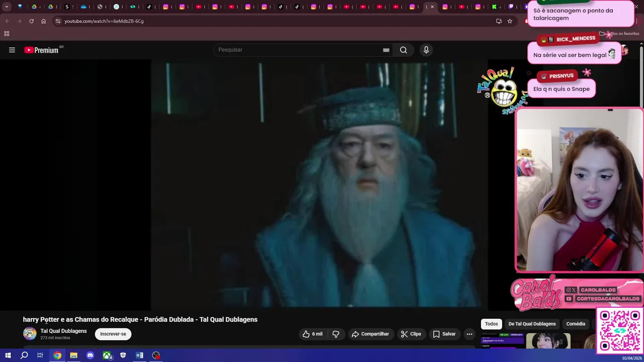This screenshot has width=644, height=362.
Task: View site information icon in address bar
Action: point(58,21)
